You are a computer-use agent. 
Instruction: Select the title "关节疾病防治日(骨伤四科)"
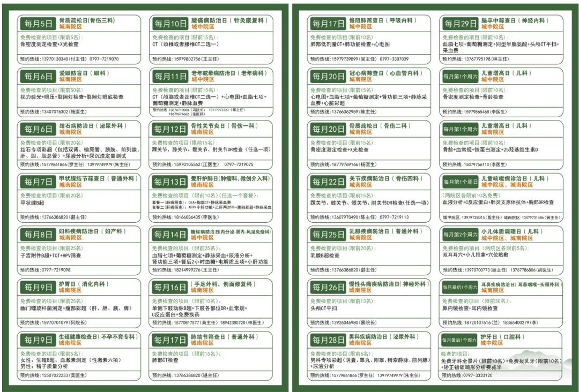point(385,178)
